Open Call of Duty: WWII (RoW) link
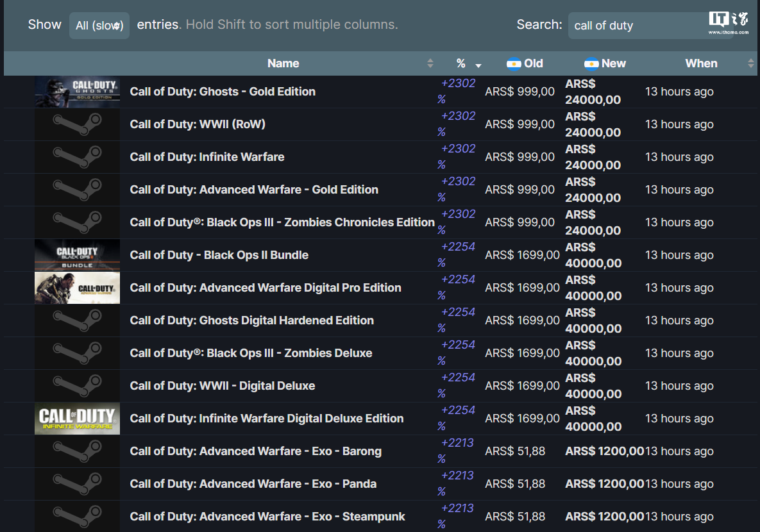The height and width of the screenshot is (532, 760). coord(198,124)
